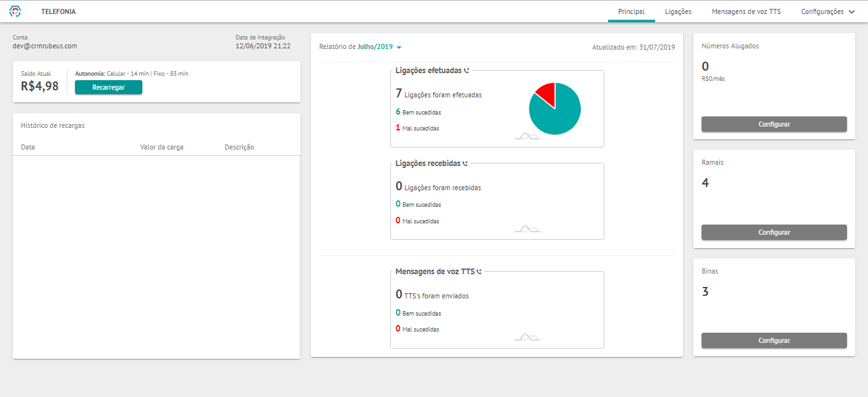Viewport: 868px width, 397px height.
Task: Switch to the Ligações tab
Action: [678, 11]
